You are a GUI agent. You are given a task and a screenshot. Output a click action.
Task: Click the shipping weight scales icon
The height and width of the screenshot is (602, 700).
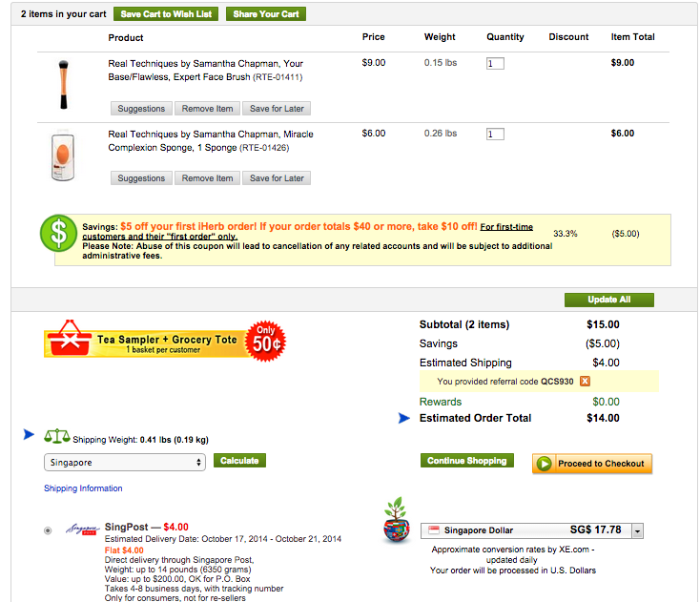point(56,436)
